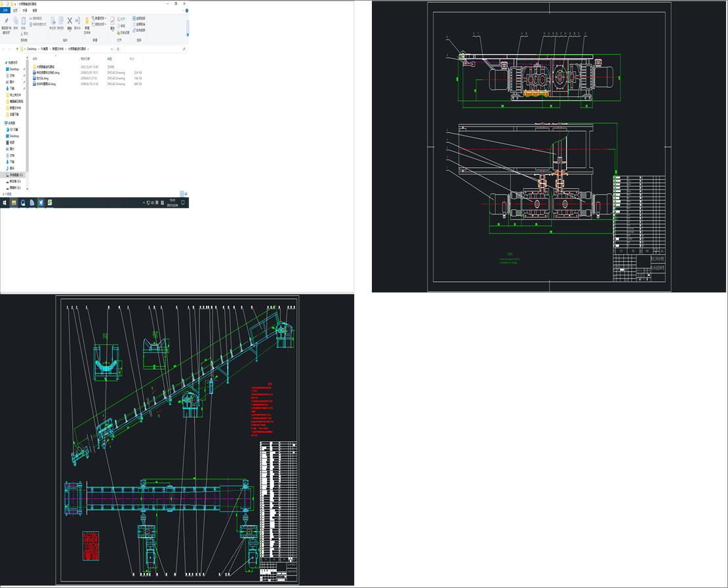Sort files by the Name column header
The width and height of the screenshot is (728, 588).
[35, 59]
